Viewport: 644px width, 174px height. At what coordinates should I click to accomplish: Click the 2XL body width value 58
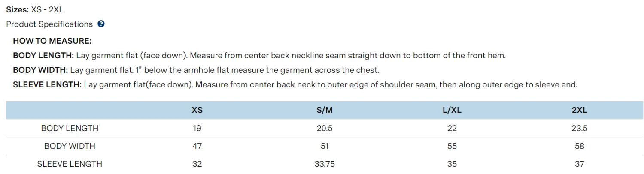click(x=579, y=146)
